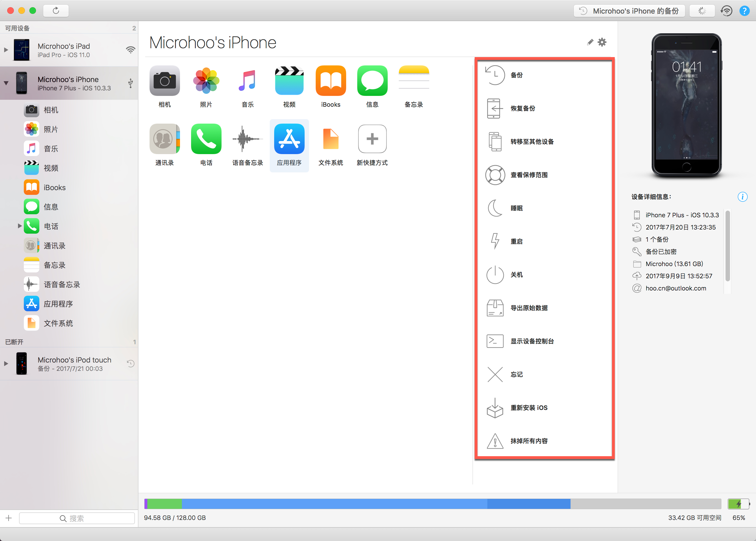Expand the 电话 item in the sidebar
The height and width of the screenshot is (541, 756).
click(x=20, y=226)
